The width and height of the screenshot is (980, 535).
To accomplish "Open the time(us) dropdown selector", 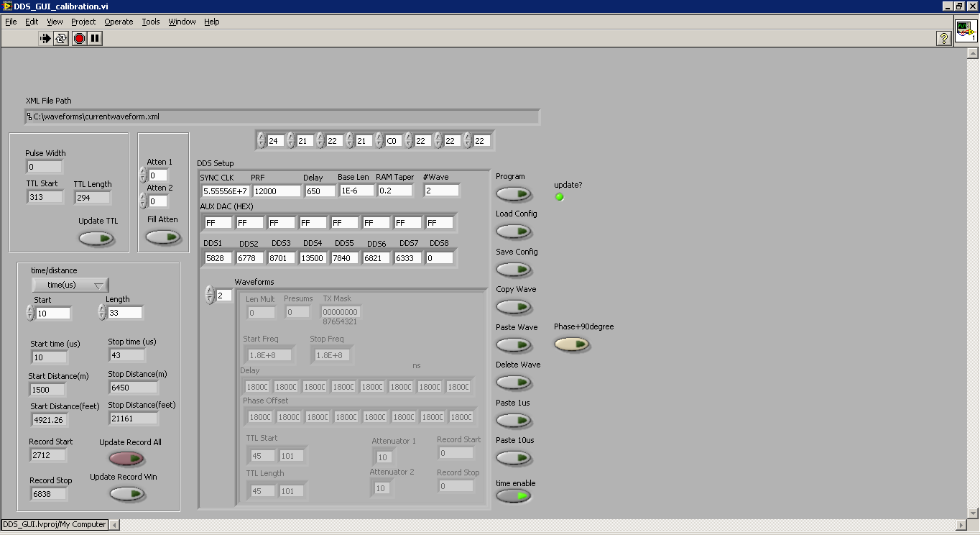I will [x=70, y=285].
